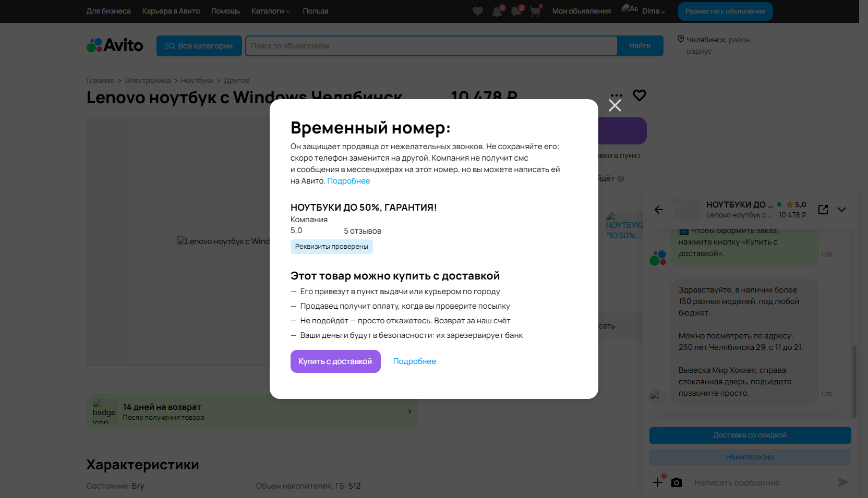Click the location pin for Челябинск
This screenshot has height=498, width=868.
681,39
